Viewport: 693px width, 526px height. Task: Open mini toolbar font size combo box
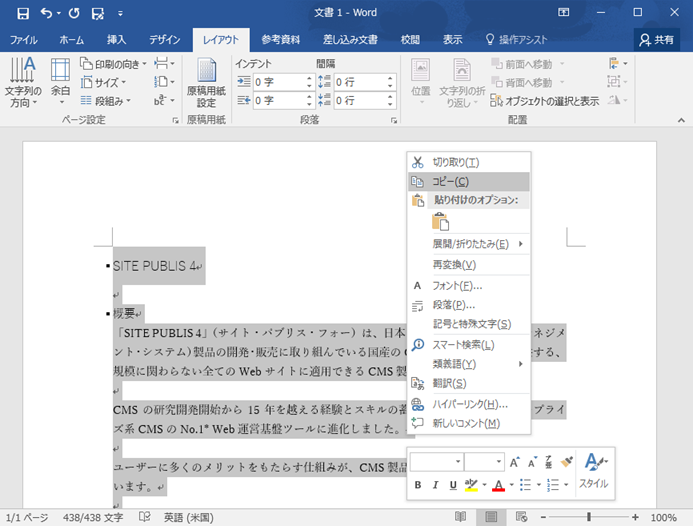[484, 462]
